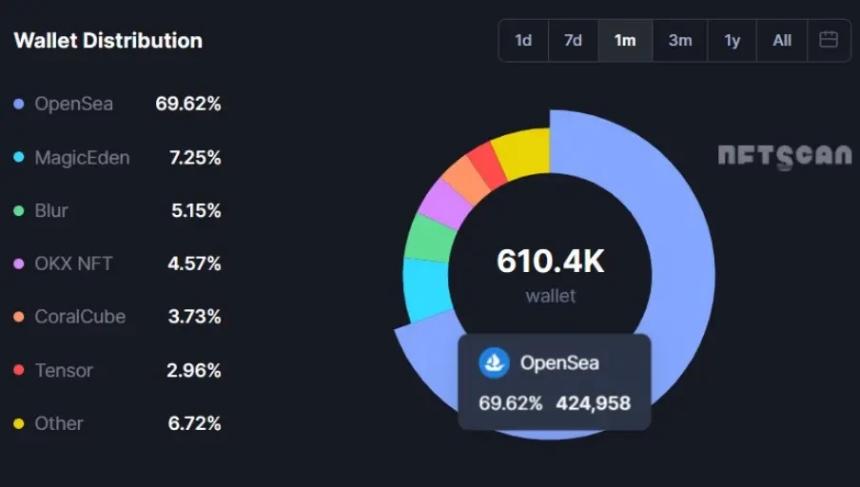Click the OKX NFT purple legend dot
860x487 pixels.
pos(19,264)
